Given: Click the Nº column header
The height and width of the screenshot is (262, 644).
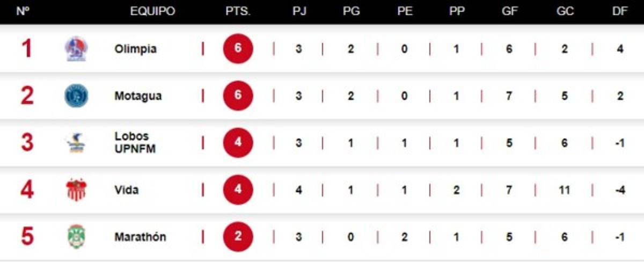Looking at the screenshot, I should click(23, 11).
